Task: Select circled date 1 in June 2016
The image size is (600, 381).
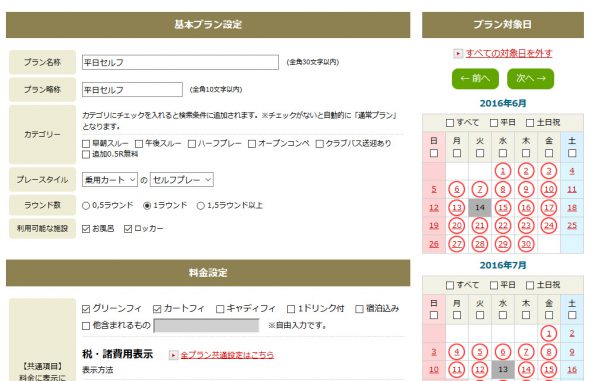Action: [x=503, y=171]
